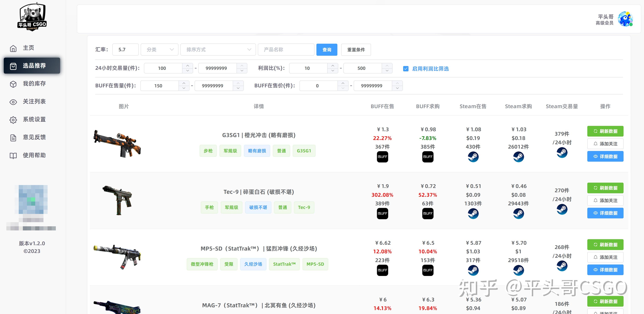Click 详细数据 for G3SG1 橙光冲击
This screenshot has height=314, width=644.
tap(605, 156)
